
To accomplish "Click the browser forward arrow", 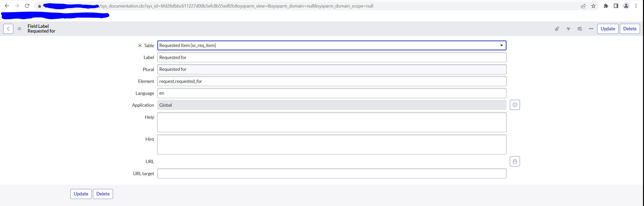I will [17, 6].
